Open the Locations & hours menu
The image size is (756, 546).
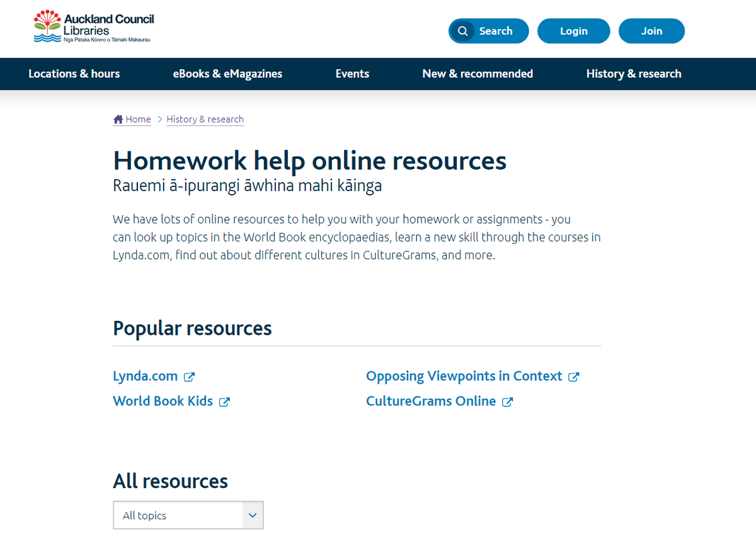(74, 74)
